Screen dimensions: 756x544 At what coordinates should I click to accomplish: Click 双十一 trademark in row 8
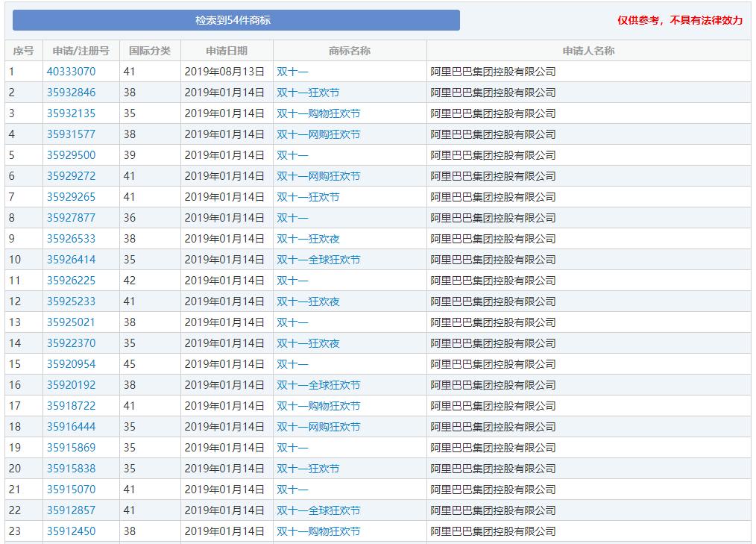pos(292,218)
